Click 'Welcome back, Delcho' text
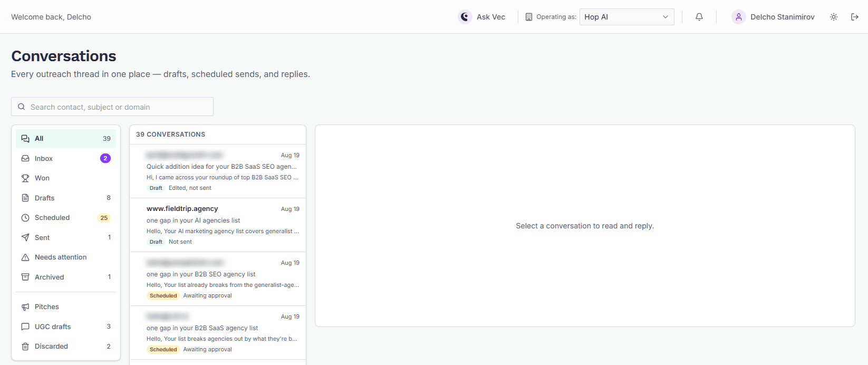This screenshot has height=365, width=868. (51, 17)
